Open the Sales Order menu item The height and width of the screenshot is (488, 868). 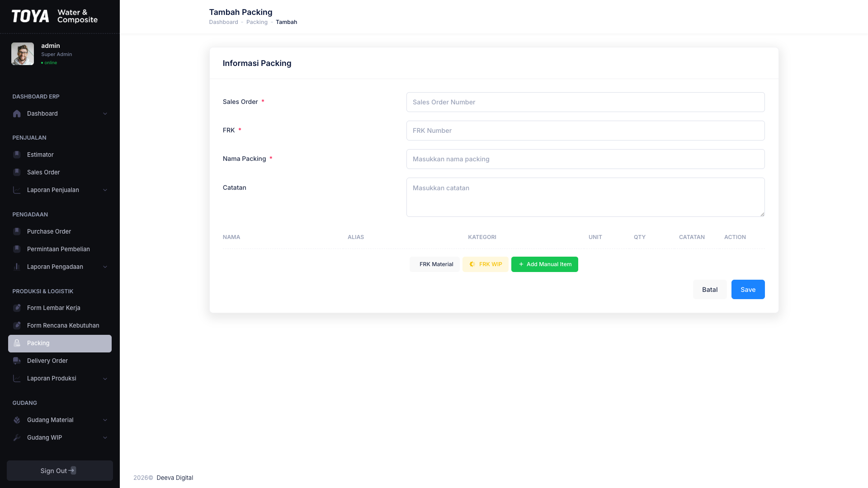coord(60,173)
